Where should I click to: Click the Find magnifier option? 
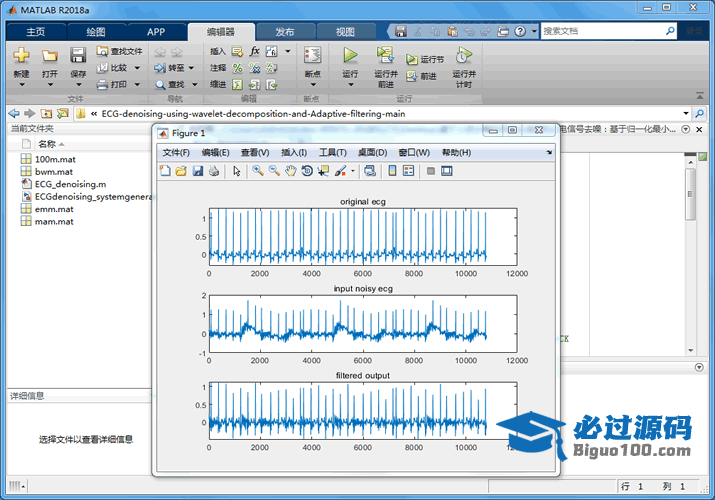(170, 84)
